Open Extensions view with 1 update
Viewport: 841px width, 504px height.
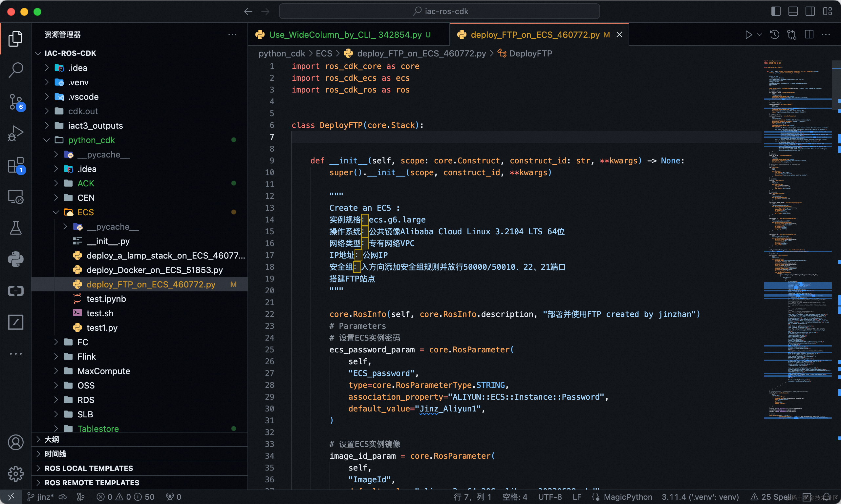point(16,165)
